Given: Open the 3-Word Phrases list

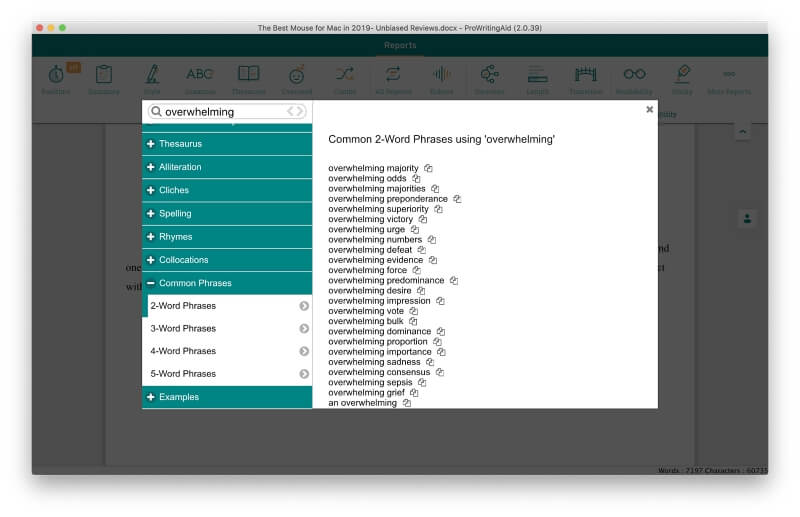Looking at the screenshot, I should coord(226,329).
